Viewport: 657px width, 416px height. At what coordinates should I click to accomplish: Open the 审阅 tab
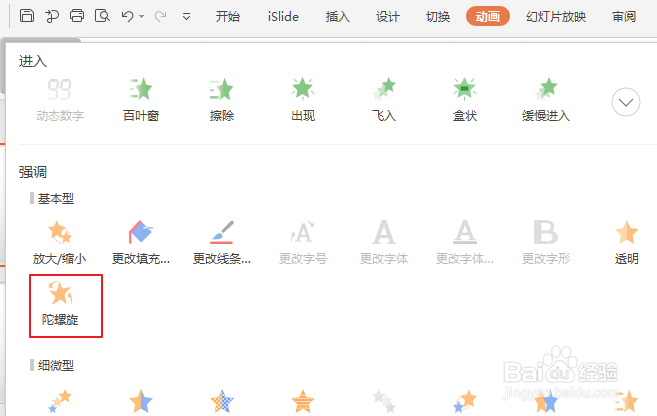[624, 16]
